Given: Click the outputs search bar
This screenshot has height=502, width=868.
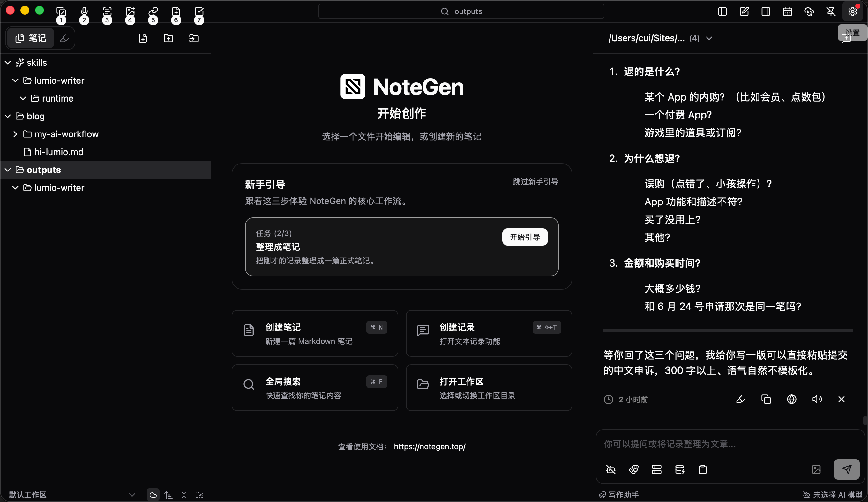Looking at the screenshot, I should coord(461,11).
